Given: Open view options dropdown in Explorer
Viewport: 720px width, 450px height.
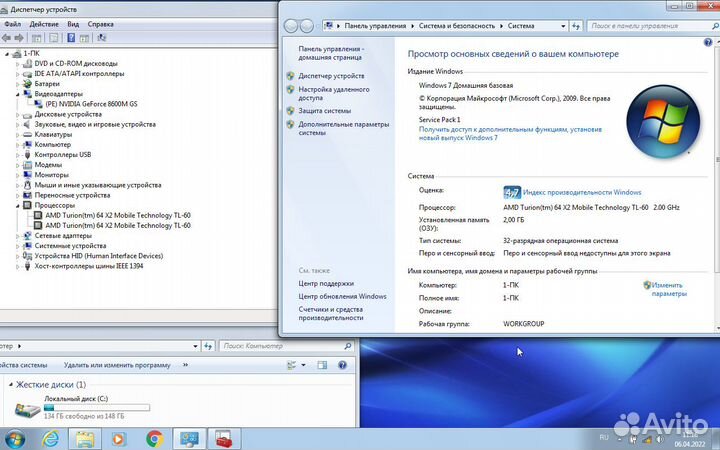Looking at the screenshot, I should point(303,365).
